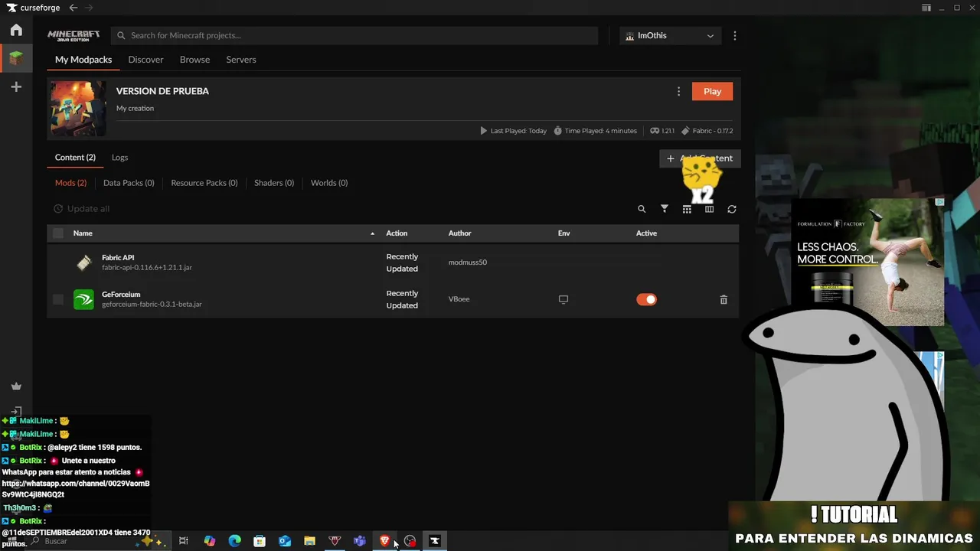
Task: Delete the GeForceium mod with trash icon
Action: 724,300
